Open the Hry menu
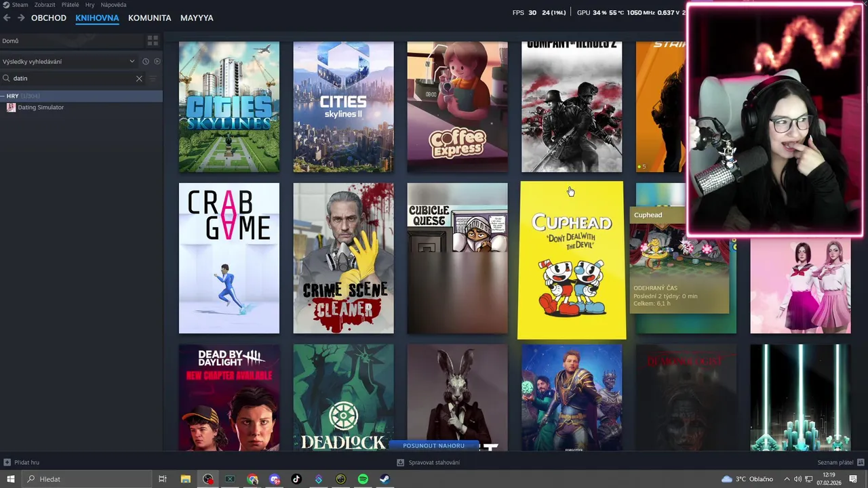This screenshot has height=488, width=868. tap(90, 5)
